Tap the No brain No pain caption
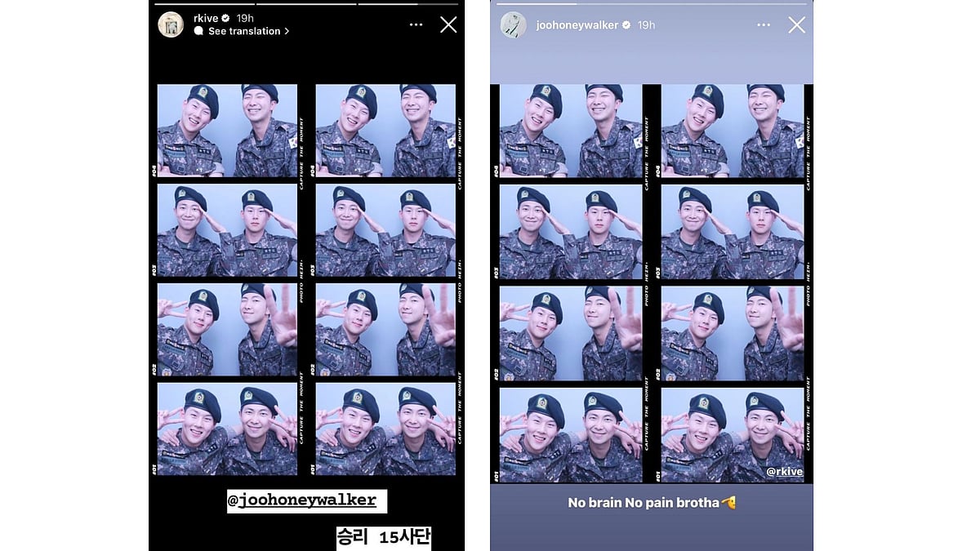 pyautogui.click(x=652, y=503)
